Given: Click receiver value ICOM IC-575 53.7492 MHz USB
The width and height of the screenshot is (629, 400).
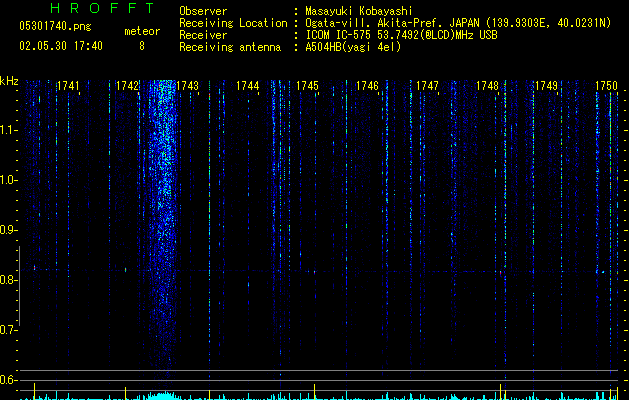Looking at the screenshot, I should (x=401, y=35).
